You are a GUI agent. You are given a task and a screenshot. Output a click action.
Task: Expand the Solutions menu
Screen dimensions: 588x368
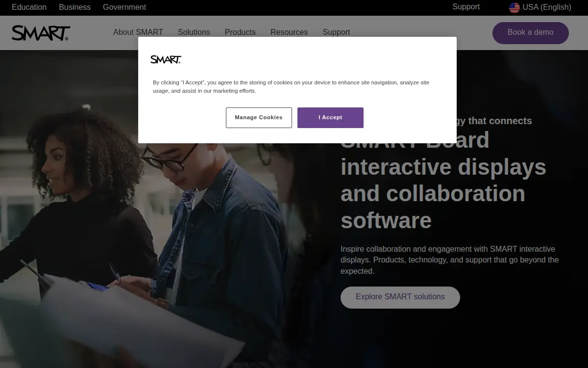pos(194,32)
